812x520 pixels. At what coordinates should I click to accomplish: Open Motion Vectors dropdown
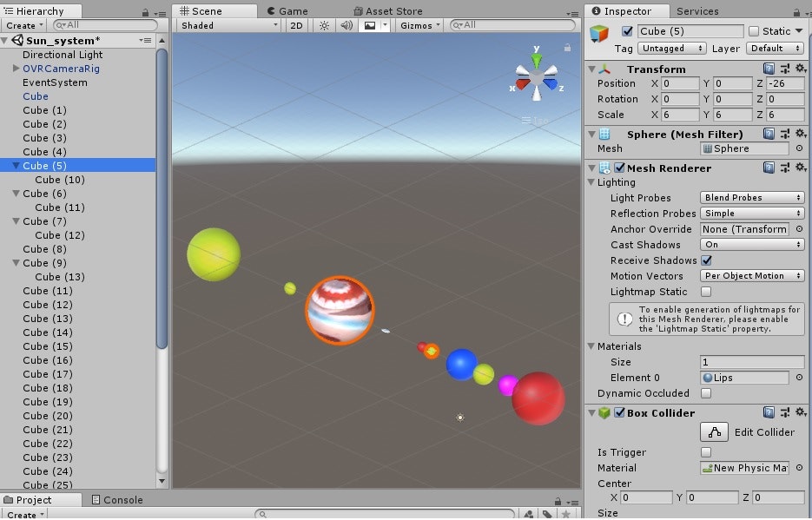pos(752,276)
